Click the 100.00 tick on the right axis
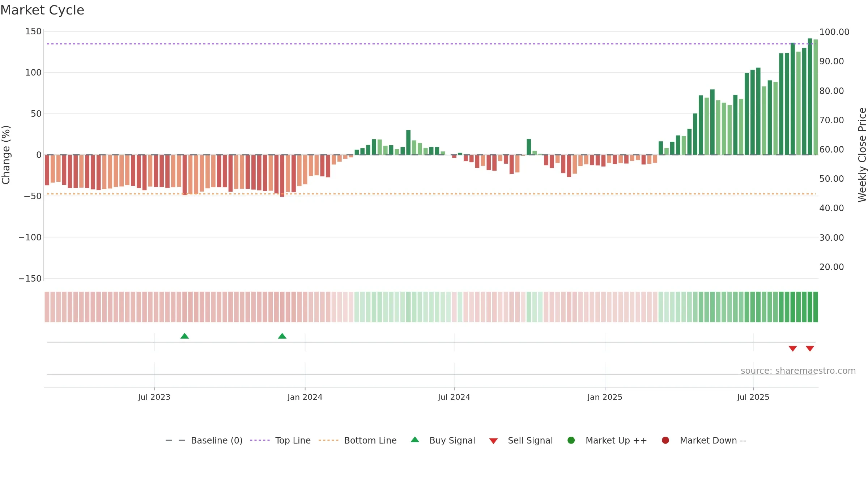The width and height of the screenshot is (868, 488). pyautogui.click(x=834, y=32)
